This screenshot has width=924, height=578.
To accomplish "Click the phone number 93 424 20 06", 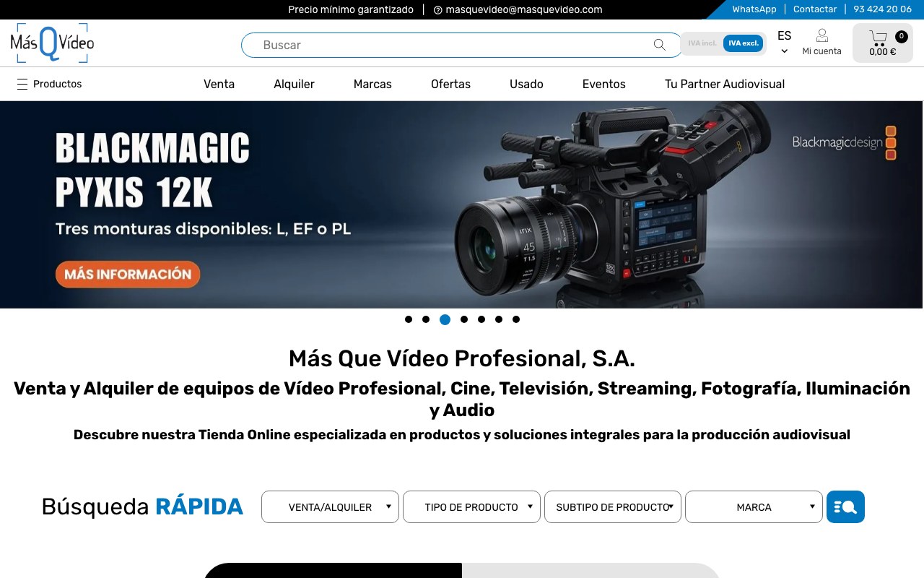I will pyautogui.click(x=882, y=9).
